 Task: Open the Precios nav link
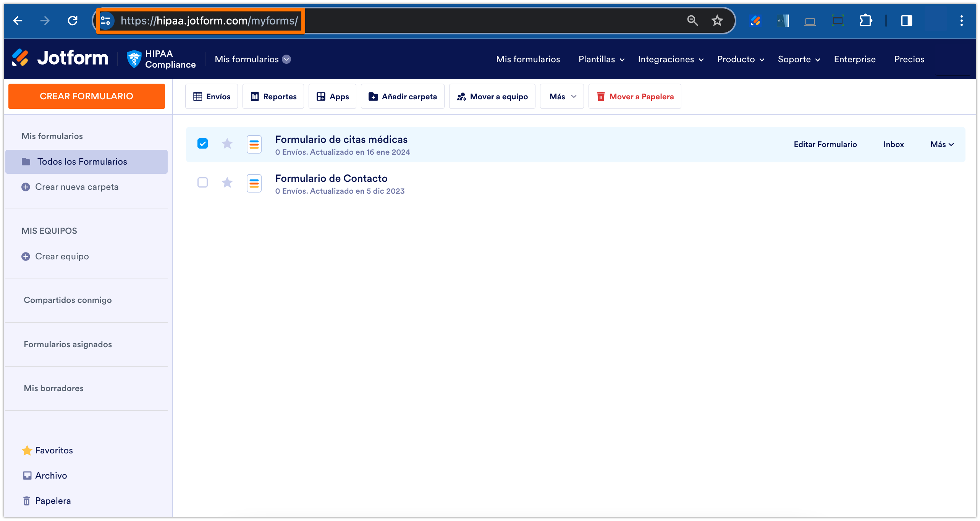[909, 59]
